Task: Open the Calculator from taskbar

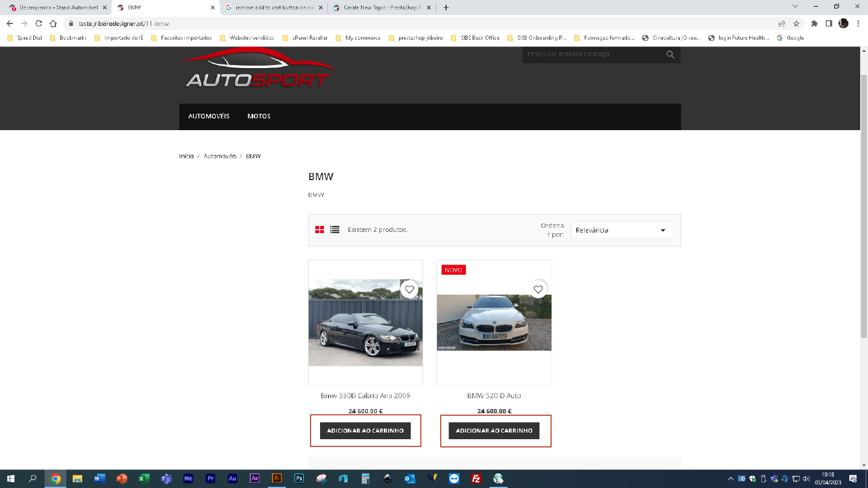Action: (365, 479)
